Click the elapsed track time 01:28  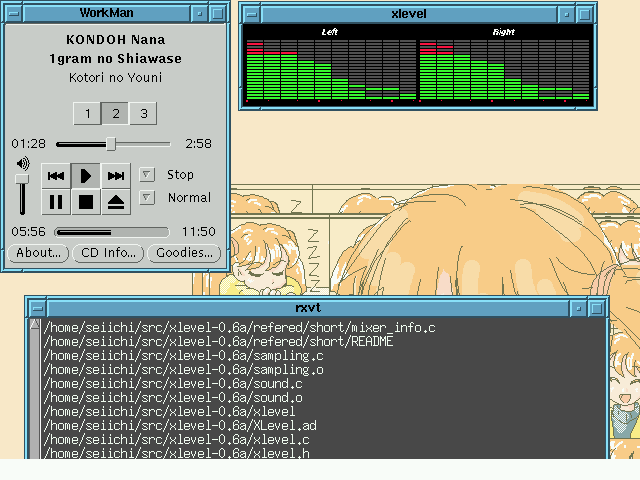tap(29, 144)
